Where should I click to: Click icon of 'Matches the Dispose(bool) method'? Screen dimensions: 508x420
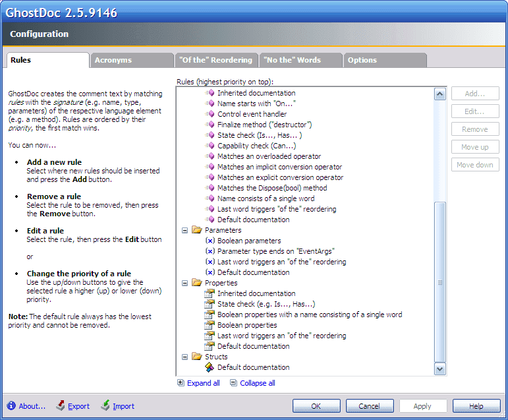click(x=210, y=188)
